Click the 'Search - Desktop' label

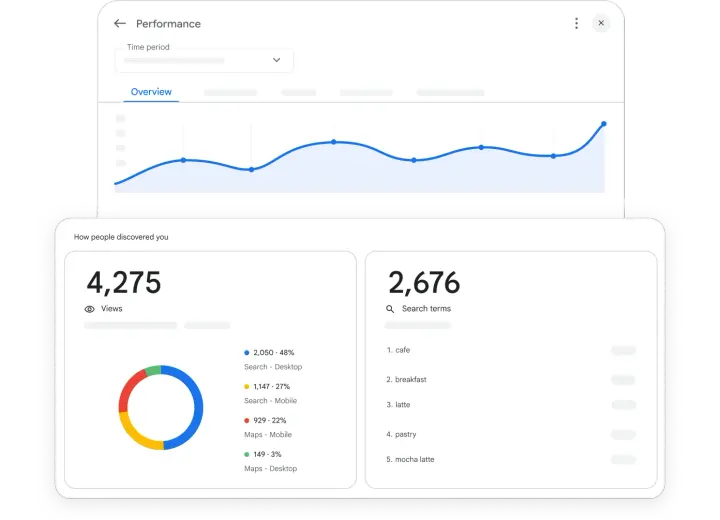point(273,367)
